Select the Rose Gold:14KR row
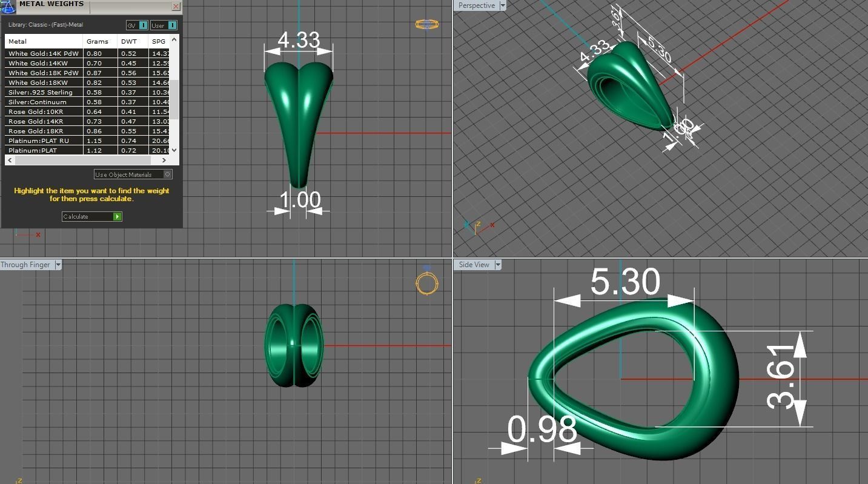This screenshot has height=484, width=868. point(87,121)
